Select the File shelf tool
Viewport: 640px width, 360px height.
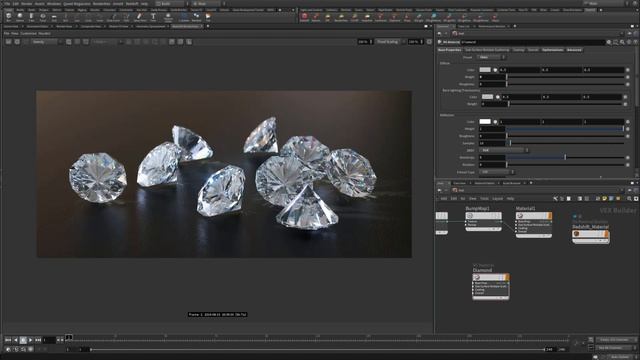(208, 17)
